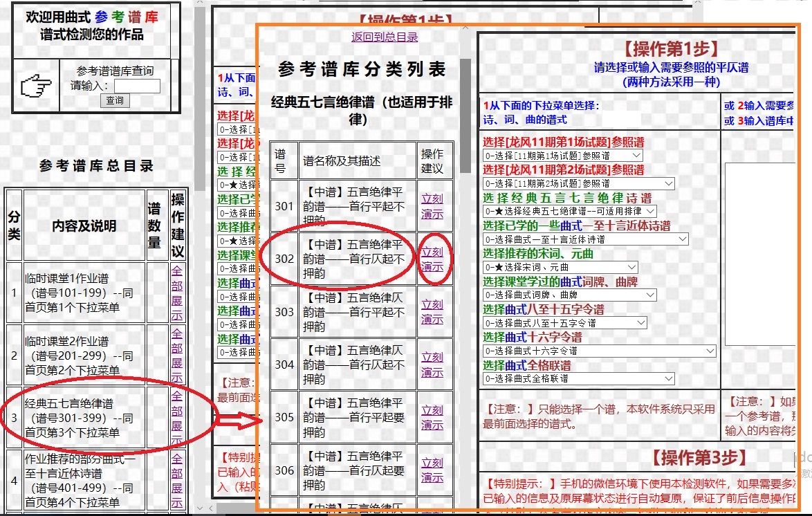
Task: Click 立刻演示 for score 301
Action: pyautogui.click(x=432, y=206)
